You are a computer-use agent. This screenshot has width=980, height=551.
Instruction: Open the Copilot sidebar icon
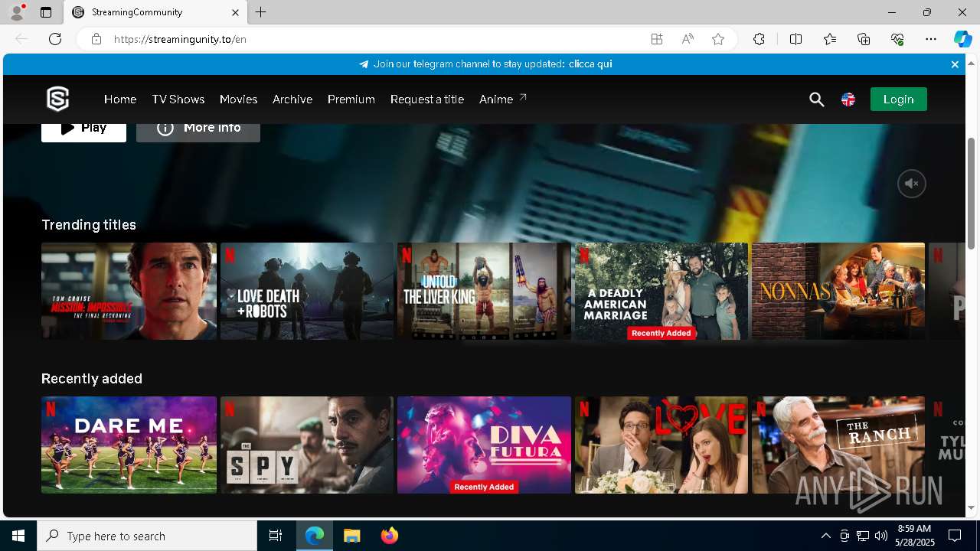tap(962, 39)
